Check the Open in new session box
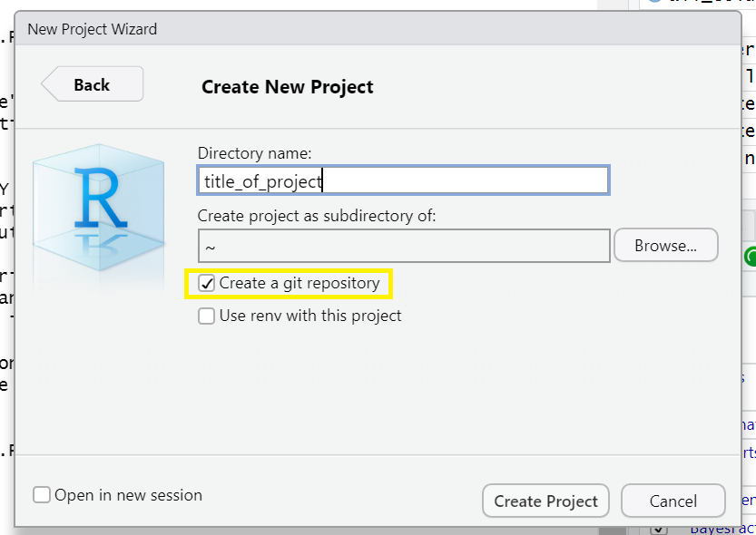The height and width of the screenshot is (535, 756). pos(42,495)
